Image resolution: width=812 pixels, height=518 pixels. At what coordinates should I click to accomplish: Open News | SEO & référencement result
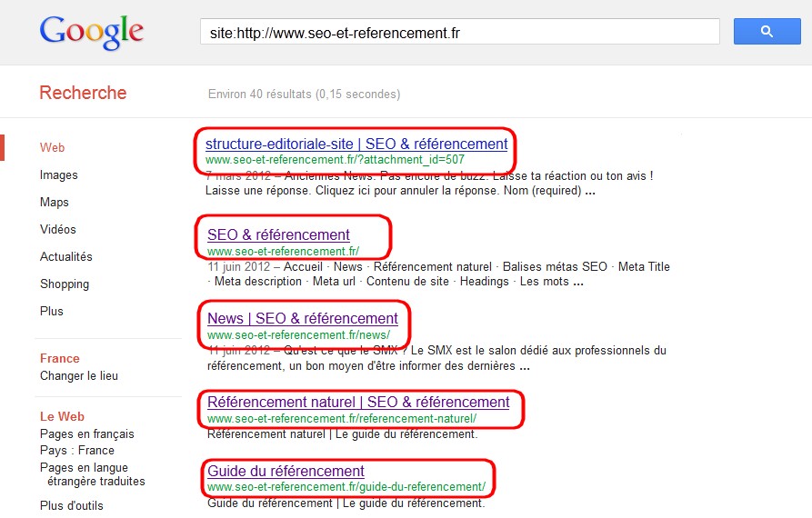tap(303, 318)
